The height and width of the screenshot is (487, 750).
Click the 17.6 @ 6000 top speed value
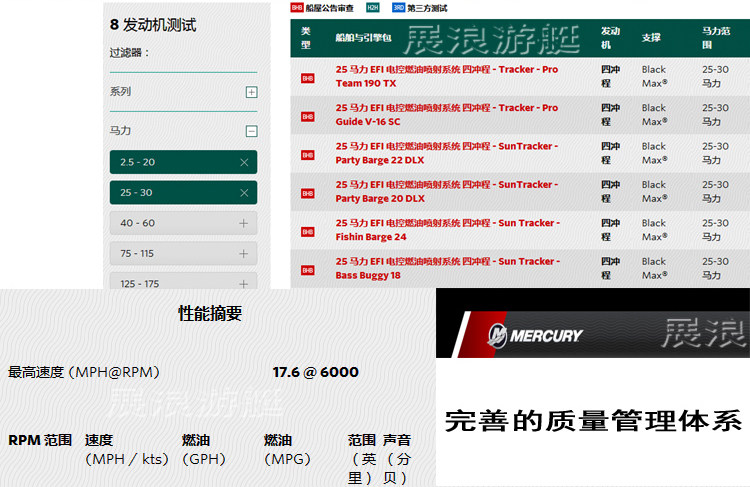point(316,372)
